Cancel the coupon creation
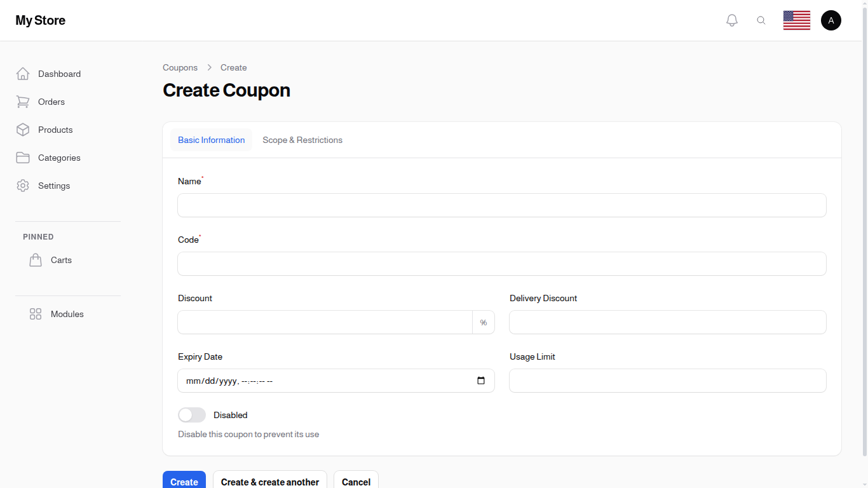This screenshot has height=488, width=868. 356,482
